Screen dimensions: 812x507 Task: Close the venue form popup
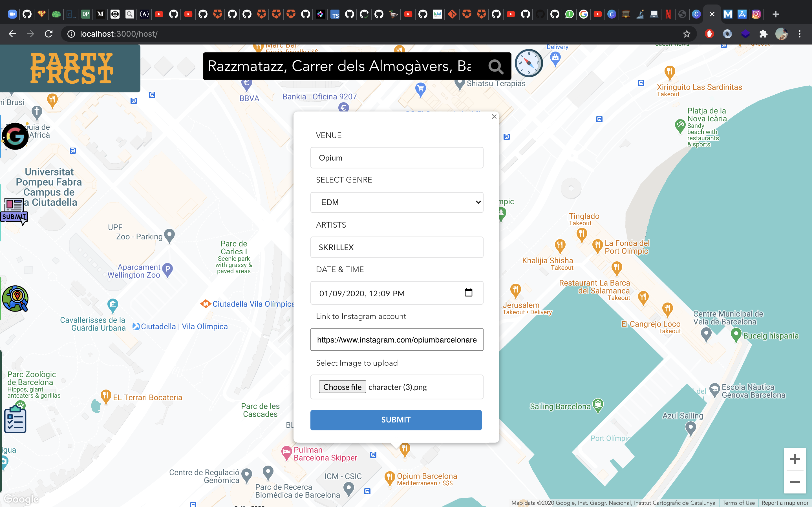tap(494, 117)
